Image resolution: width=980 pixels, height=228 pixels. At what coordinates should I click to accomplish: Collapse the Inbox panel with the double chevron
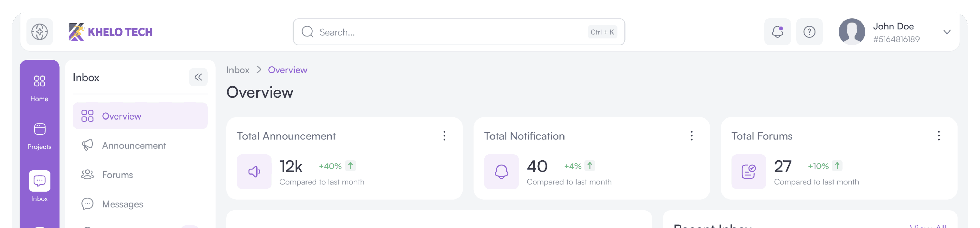tap(198, 77)
